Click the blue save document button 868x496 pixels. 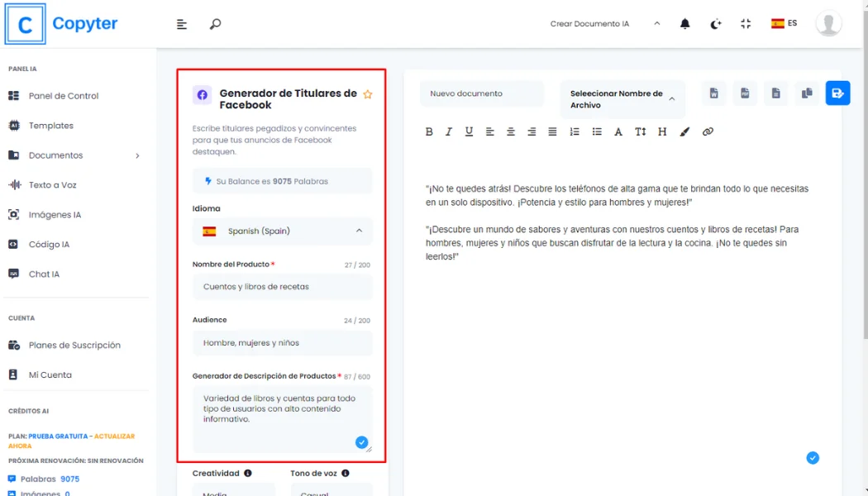pyautogui.click(x=837, y=93)
